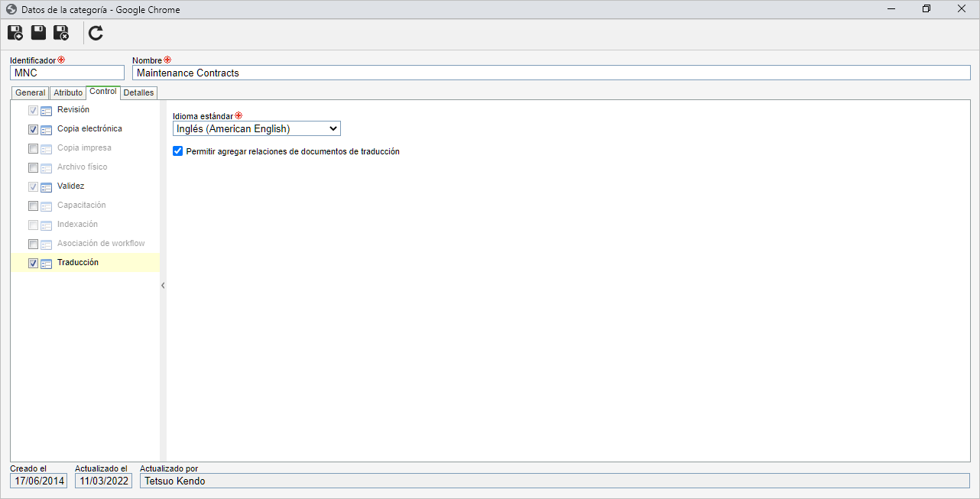Click the Idioma estándar label
The width and height of the screenshot is (980, 499).
coord(203,115)
